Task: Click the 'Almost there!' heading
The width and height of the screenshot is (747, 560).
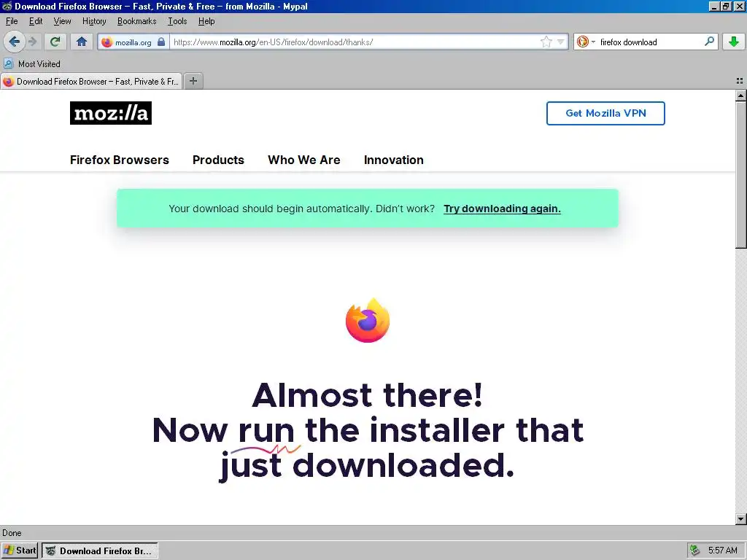Action: 368,395
